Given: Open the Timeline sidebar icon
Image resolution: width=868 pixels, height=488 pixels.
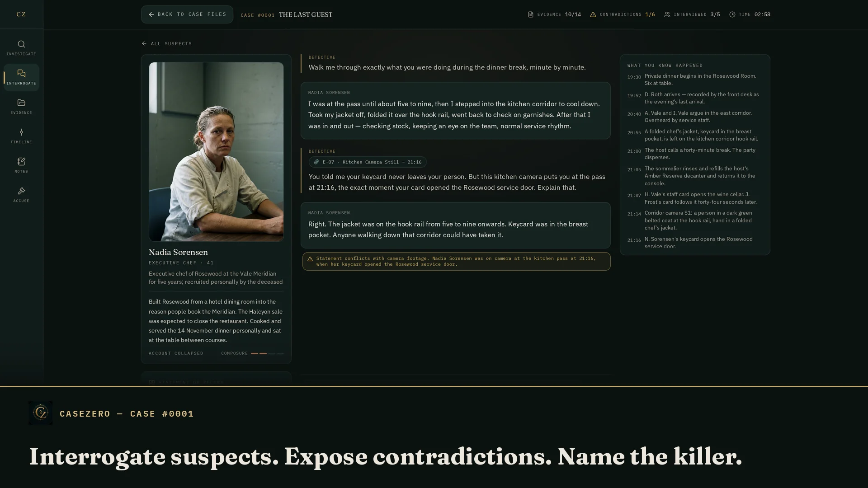Looking at the screenshot, I should 21,132.
